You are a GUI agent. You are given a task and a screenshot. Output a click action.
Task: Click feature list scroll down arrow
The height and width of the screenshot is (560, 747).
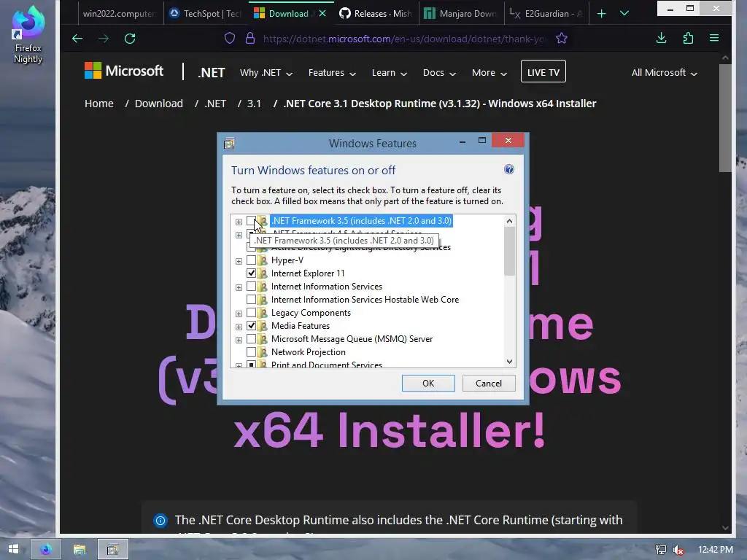click(509, 362)
